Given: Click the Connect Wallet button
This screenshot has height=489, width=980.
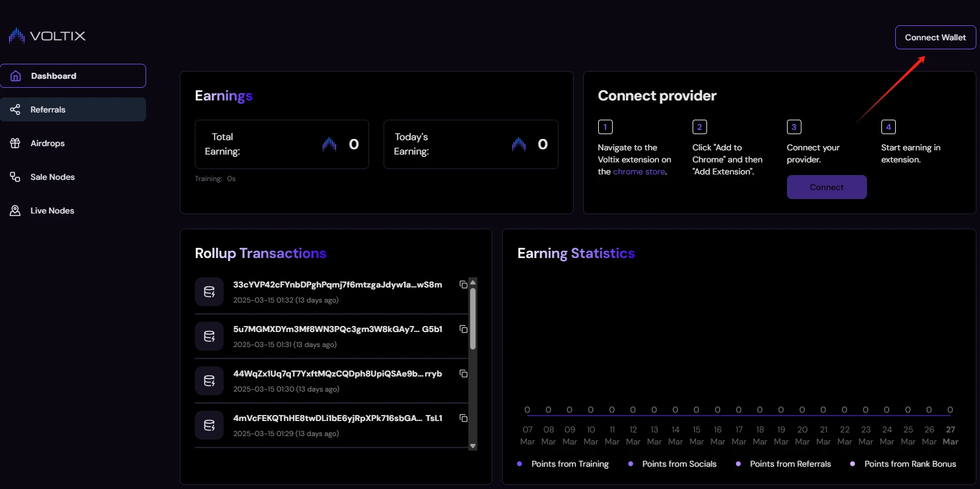Looking at the screenshot, I should tap(936, 37).
